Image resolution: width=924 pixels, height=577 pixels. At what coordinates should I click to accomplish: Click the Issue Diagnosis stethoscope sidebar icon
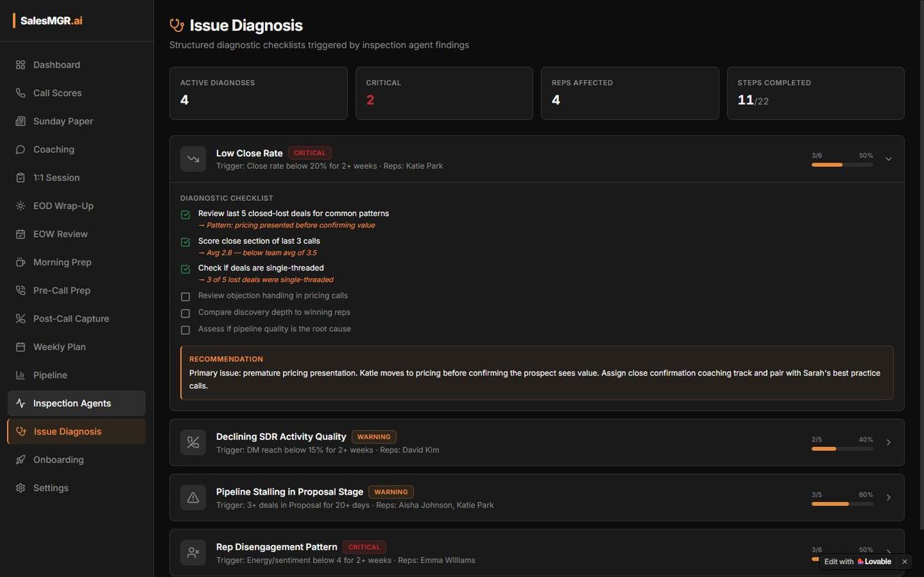(21, 431)
